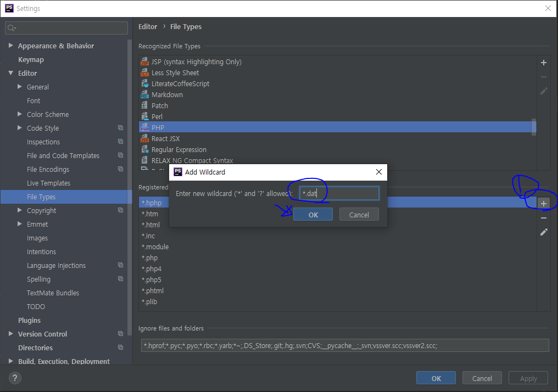Click the project-level icon next to Code Style
The image size is (558, 392).
(121, 128)
